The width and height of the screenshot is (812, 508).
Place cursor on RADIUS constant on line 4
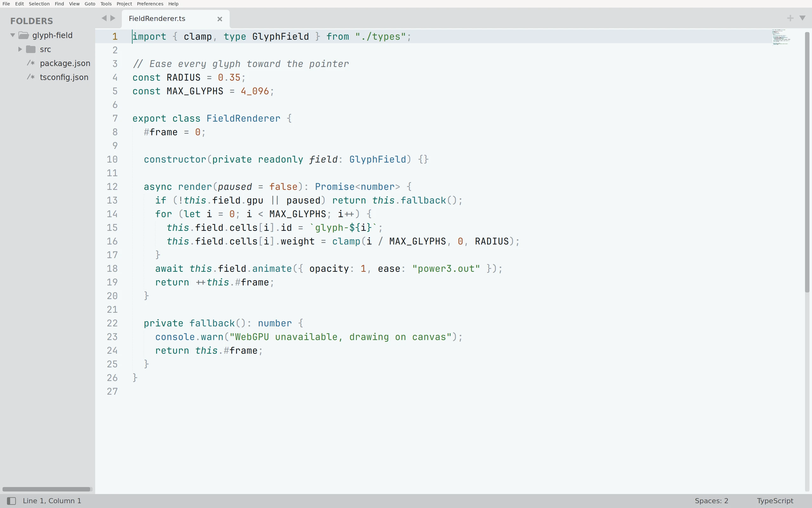[184, 77]
